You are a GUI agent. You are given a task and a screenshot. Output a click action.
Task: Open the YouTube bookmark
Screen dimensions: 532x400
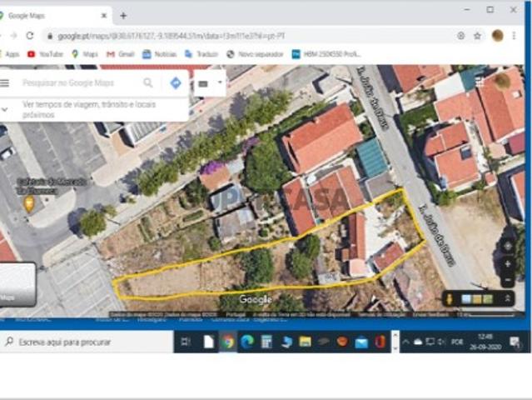pyautogui.click(x=45, y=54)
